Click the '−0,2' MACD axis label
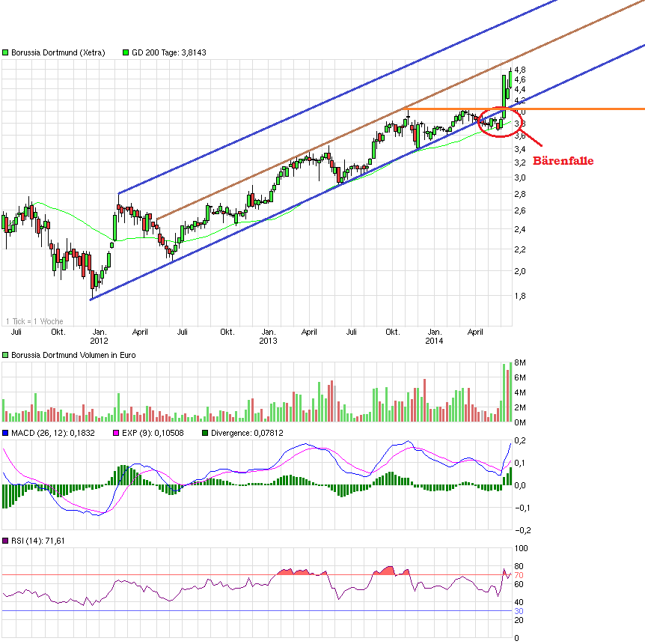This screenshot has height=644, width=645. point(522,531)
